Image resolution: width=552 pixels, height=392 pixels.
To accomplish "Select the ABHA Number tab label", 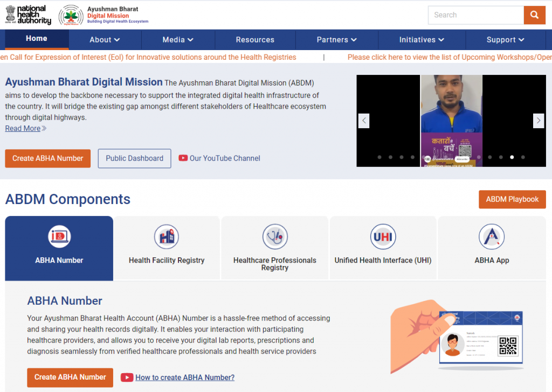I will 59,261.
